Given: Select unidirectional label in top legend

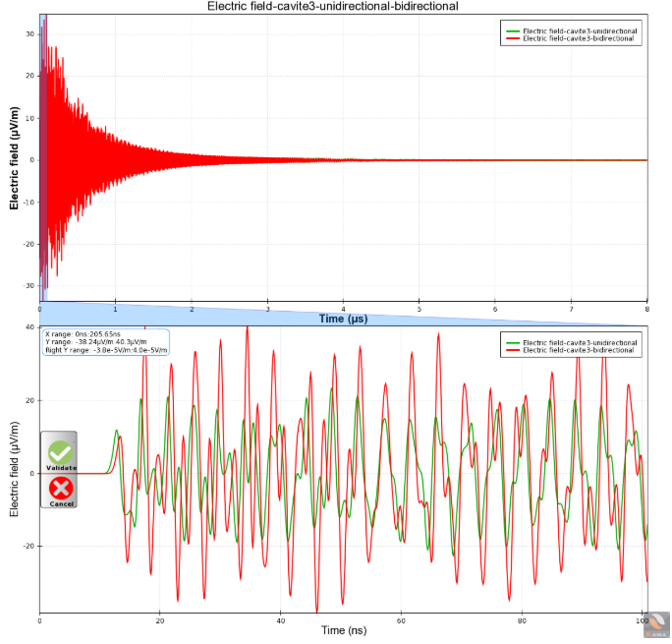Looking at the screenshot, I should (x=580, y=31).
